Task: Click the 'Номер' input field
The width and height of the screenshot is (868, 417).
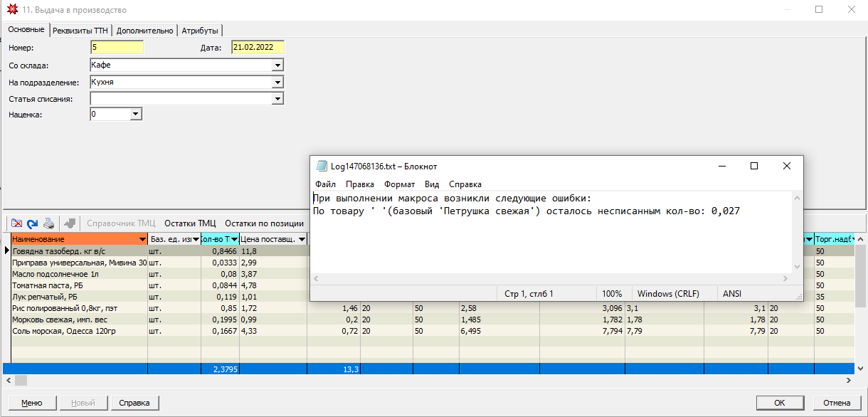Action: tap(117, 48)
